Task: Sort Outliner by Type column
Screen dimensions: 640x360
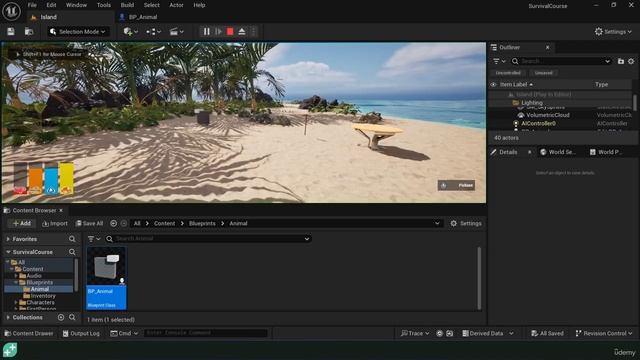Action: 602,84
